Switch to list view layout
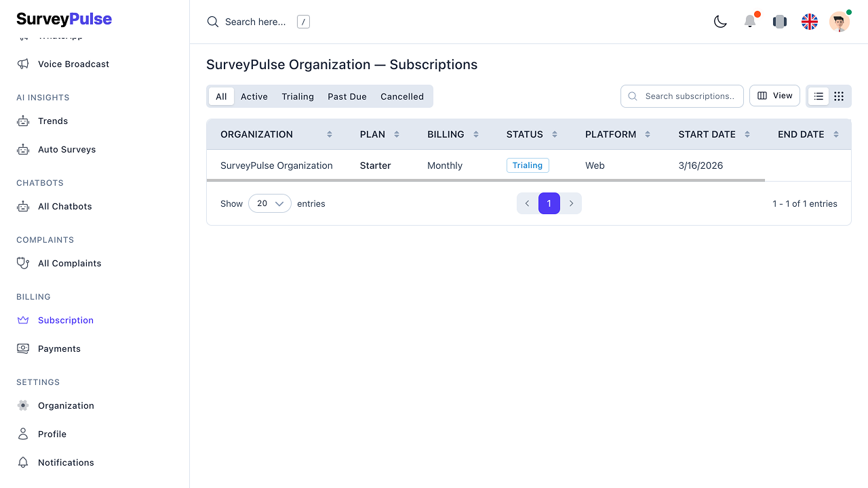 pos(818,96)
